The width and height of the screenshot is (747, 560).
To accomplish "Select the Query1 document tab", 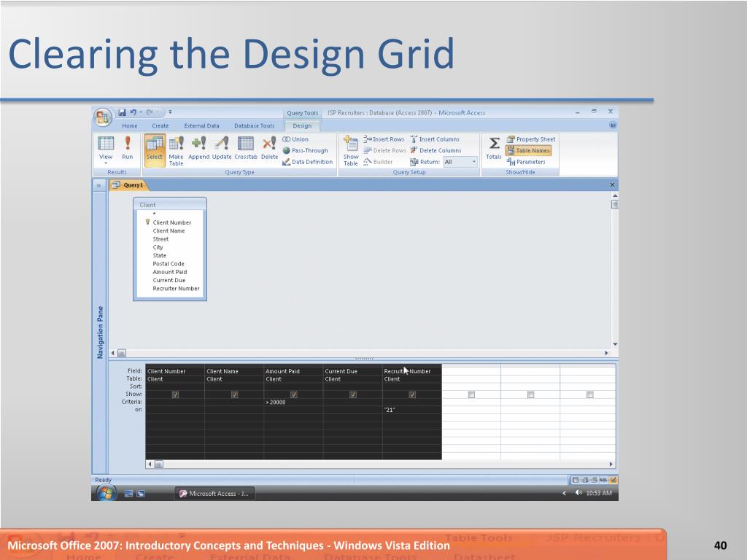I will (128, 185).
